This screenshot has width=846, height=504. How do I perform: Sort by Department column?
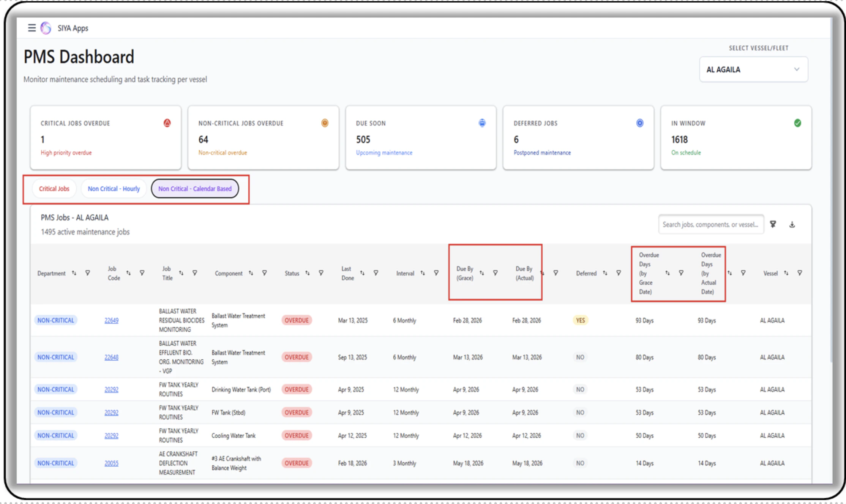point(74,273)
